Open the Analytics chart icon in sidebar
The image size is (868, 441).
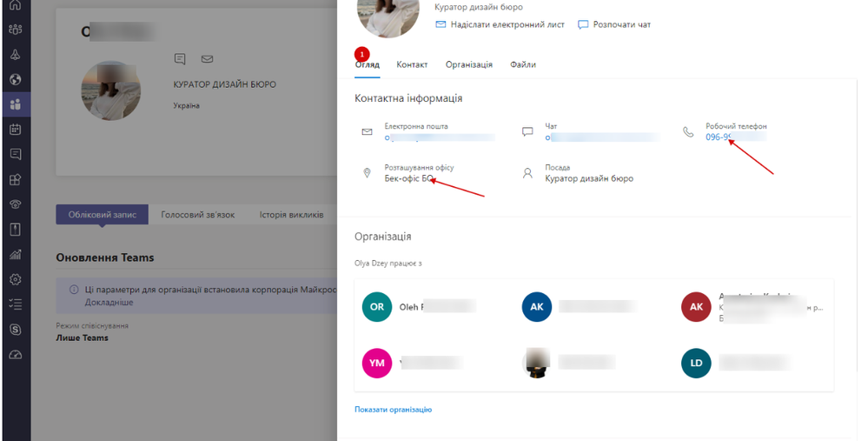click(x=16, y=254)
